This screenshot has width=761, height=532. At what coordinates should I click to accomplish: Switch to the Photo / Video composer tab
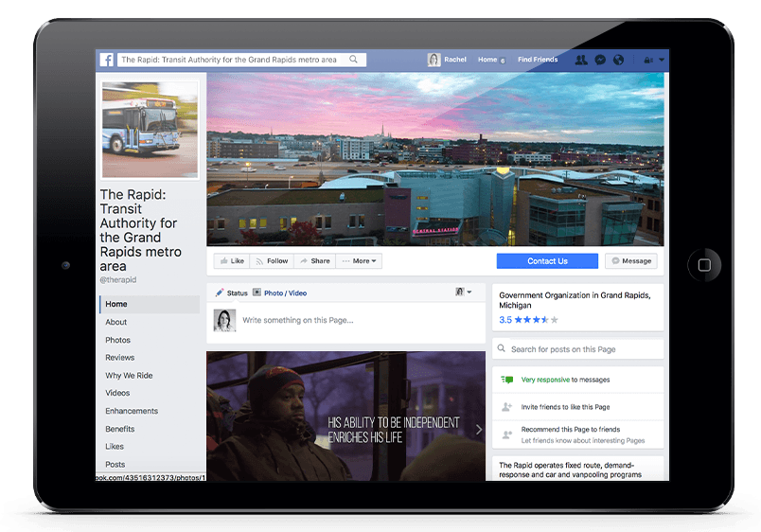coord(280,293)
